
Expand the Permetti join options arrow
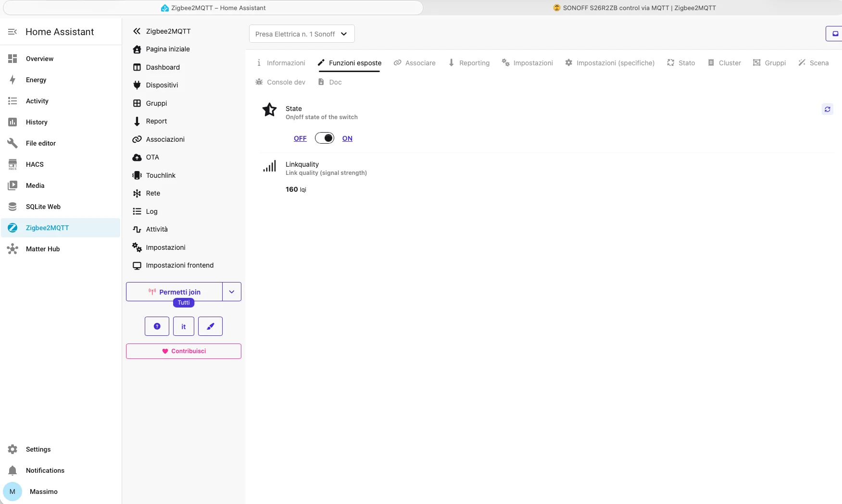pyautogui.click(x=232, y=292)
